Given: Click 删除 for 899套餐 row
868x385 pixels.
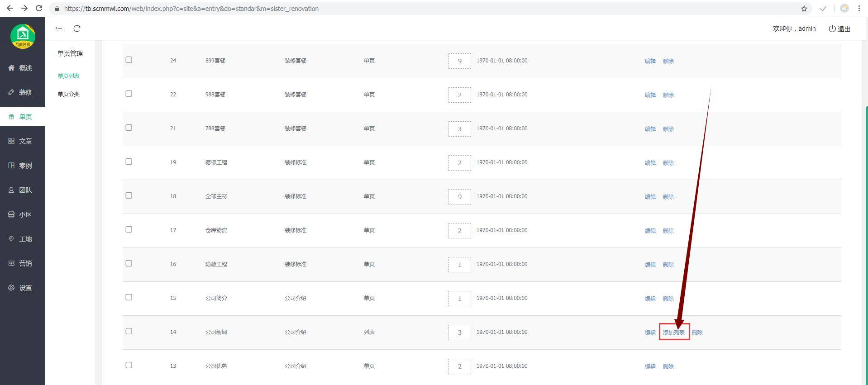Looking at the screenshot, I should point(668,61).
